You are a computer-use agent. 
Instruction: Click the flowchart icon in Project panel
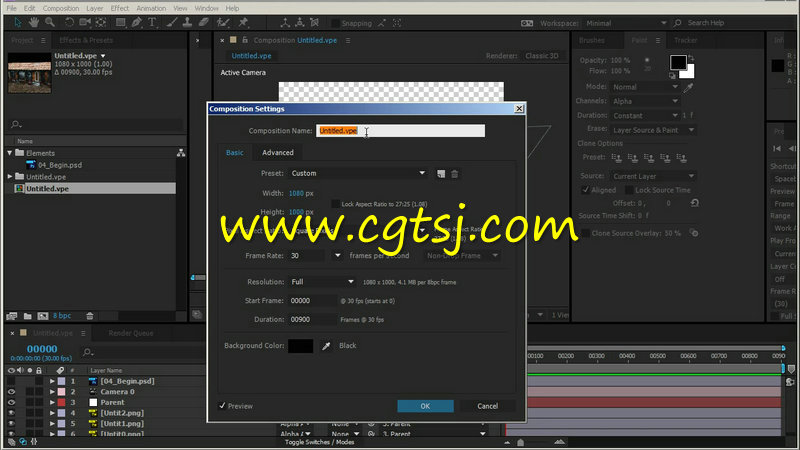point(181,153)
